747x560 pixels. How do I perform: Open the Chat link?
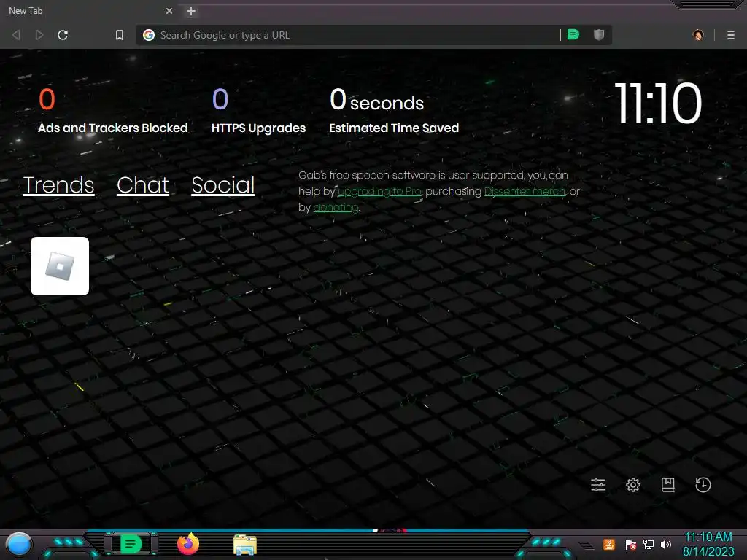(143, 185)
